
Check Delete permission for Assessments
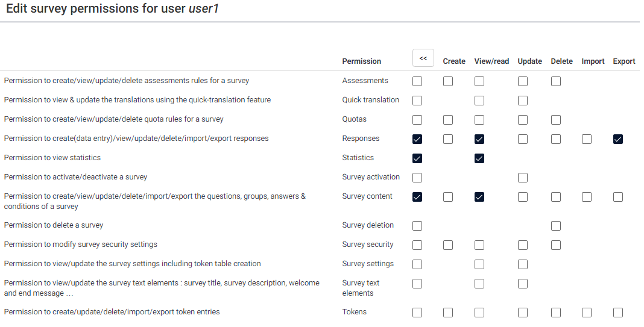[x=556, y=81]
